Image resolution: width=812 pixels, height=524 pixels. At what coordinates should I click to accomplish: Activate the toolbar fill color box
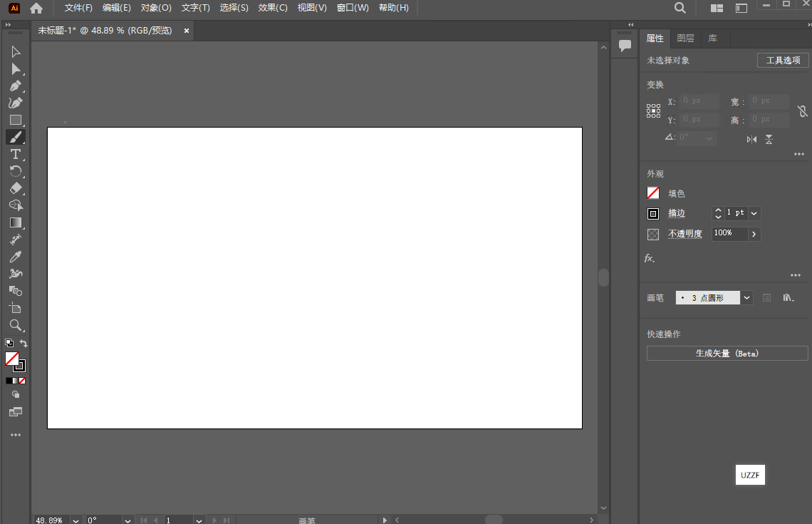[12, 359]
